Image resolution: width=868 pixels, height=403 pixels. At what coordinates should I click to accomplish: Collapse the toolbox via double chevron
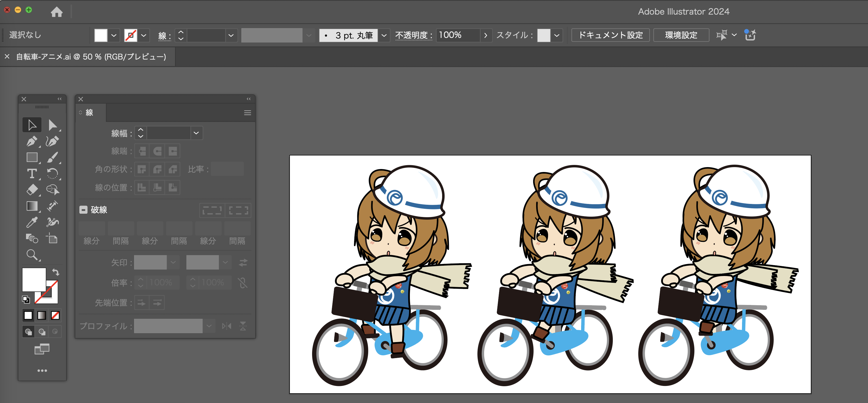pos(60,99)
